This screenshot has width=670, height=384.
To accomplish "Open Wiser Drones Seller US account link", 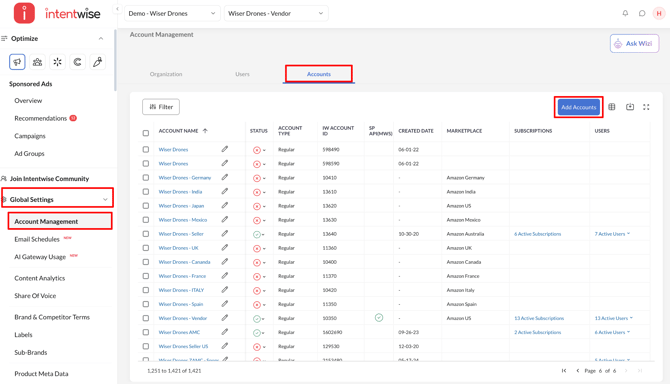I will coord(183,346).
